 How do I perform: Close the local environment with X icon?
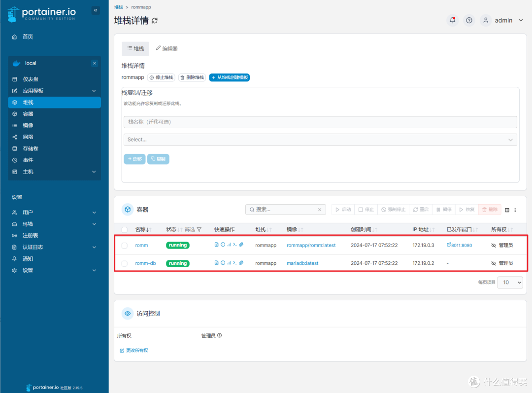pyautogui.click(x=95, y=63)
